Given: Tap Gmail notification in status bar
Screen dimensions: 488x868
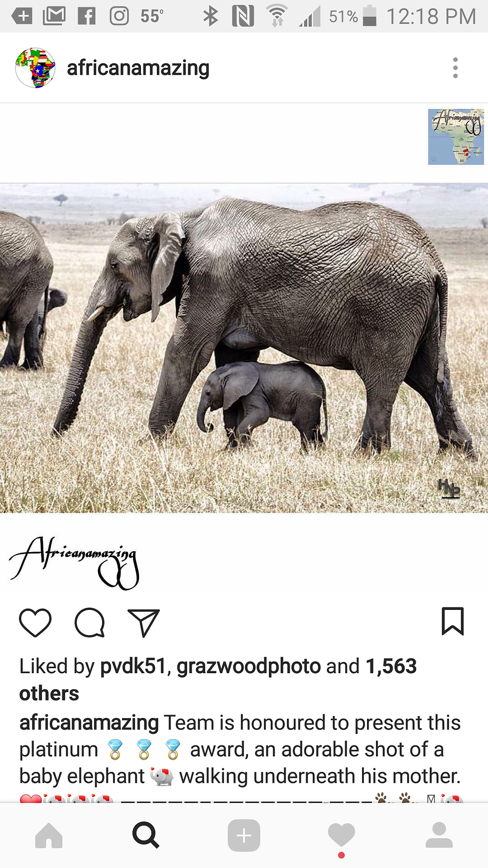Looking at the screenshot, I should click(54, 16).
